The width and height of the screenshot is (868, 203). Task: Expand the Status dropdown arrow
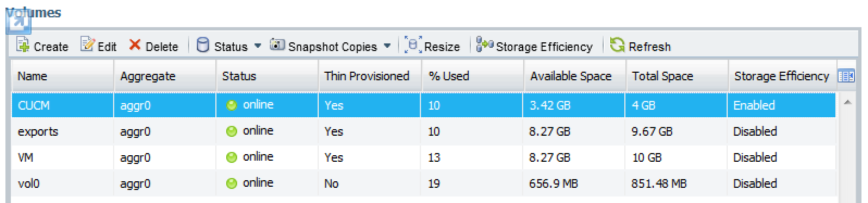258,46
